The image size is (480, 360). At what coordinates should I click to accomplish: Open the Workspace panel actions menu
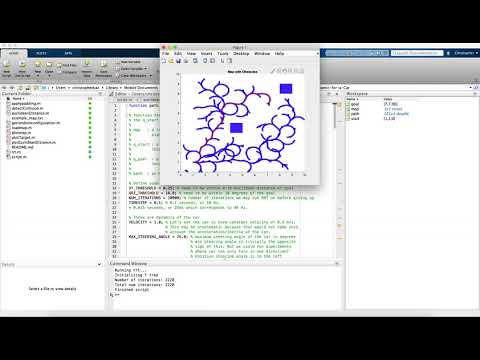pyautogui.click(x=475, y=94)
